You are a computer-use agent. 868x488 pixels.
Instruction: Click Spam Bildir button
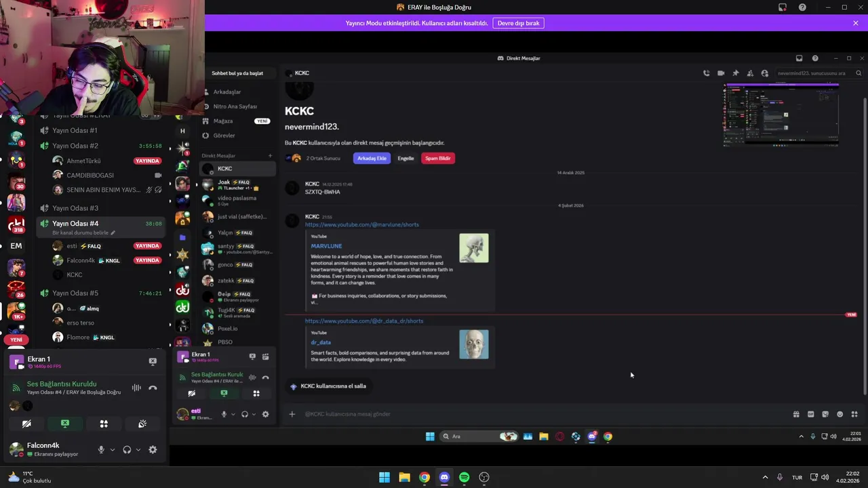[x=438, y=158]
